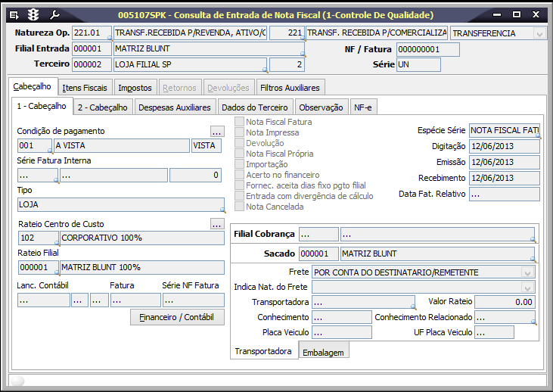This screenshot has width=553, height=392.
Task: Click the Data Fat. Relativo field
Action: (x=505, y=194)
